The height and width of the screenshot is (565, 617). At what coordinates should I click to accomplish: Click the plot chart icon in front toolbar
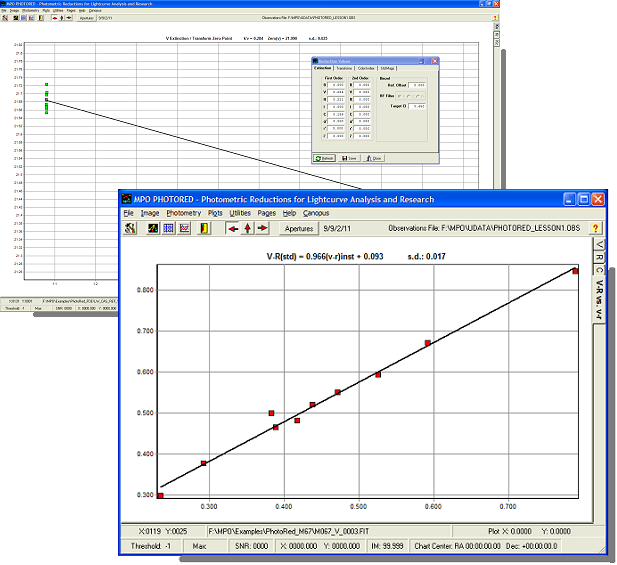[x=184, y=228]
